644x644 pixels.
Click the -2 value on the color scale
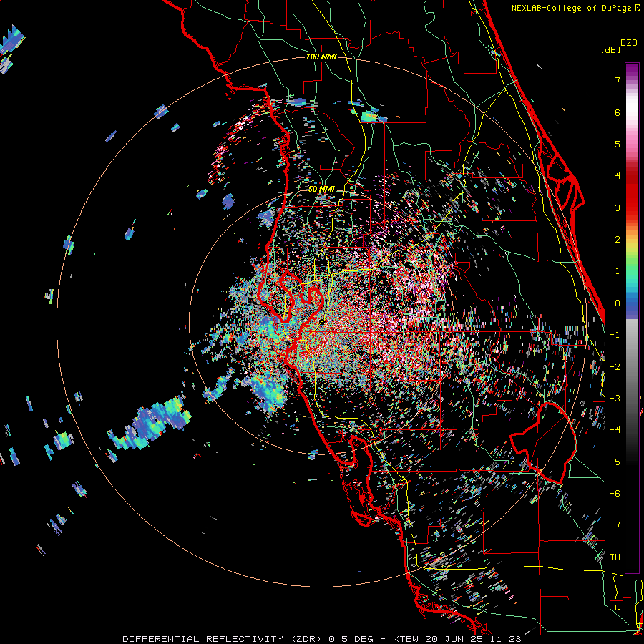pos(615,367)
